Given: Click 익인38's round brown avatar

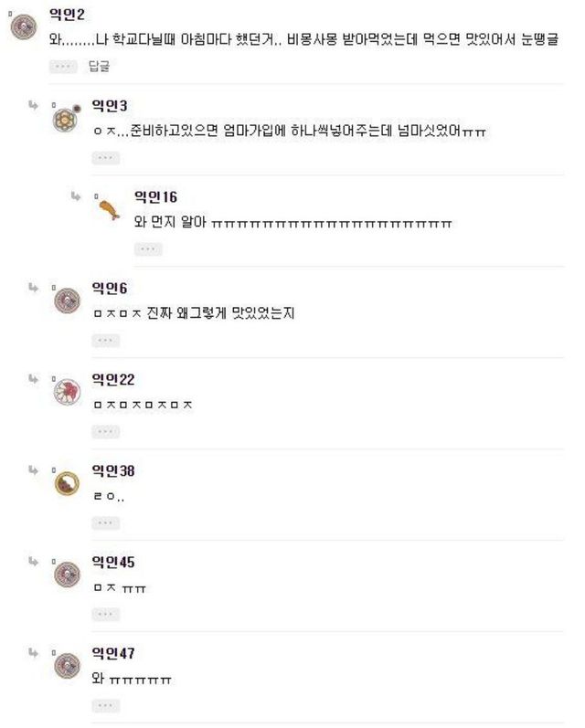Looking at the screenshot, I should 67,482.
